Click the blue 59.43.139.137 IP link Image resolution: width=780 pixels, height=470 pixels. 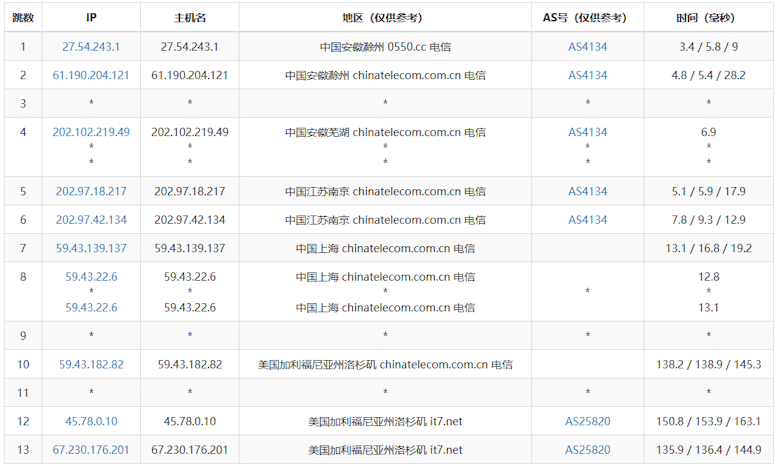[x=91, y=248]
